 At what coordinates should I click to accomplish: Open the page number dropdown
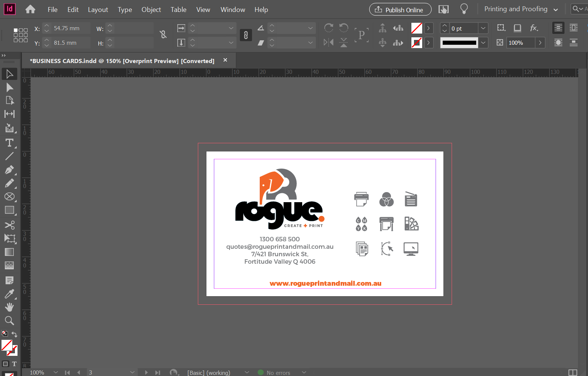pyautogui.click(x=132, y=372)
